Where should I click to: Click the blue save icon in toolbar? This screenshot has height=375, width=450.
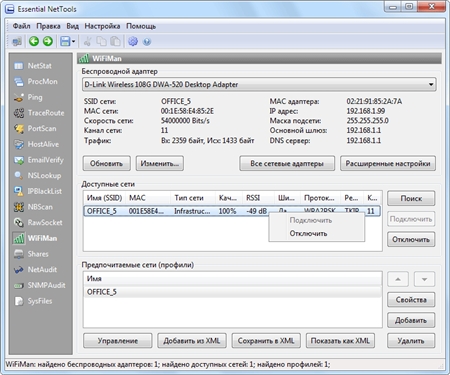[x=65, y=41]
